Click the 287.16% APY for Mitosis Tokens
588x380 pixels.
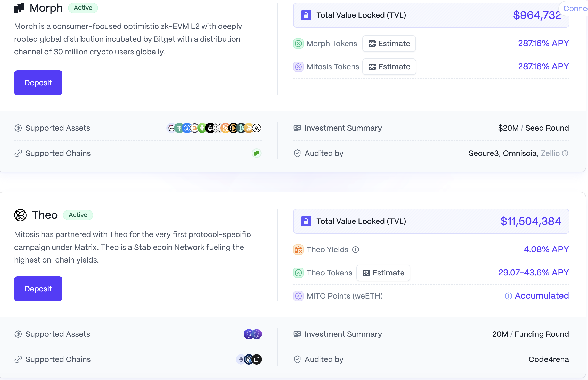543,66
